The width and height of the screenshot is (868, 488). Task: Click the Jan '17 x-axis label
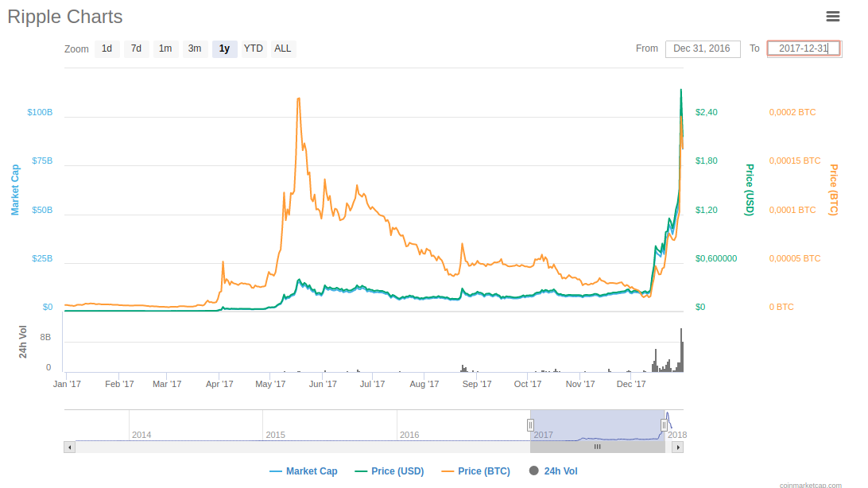tap(67, 384)
